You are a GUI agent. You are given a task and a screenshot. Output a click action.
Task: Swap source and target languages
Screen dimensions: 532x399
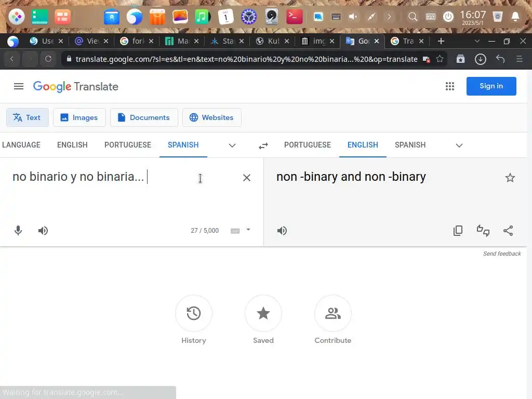[x=263, y=145]
